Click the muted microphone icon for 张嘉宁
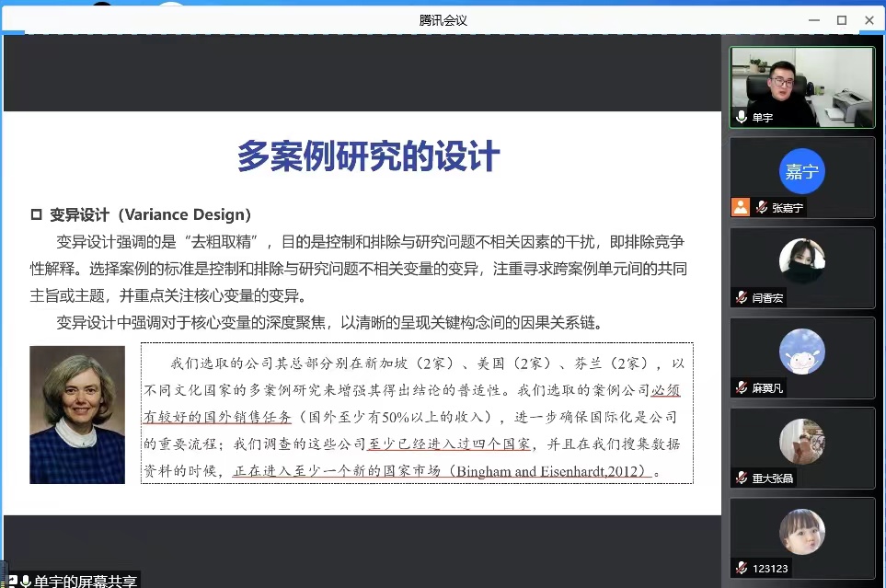Image resolution: width=886 pixels, height=588 pixels. [761, 208]
